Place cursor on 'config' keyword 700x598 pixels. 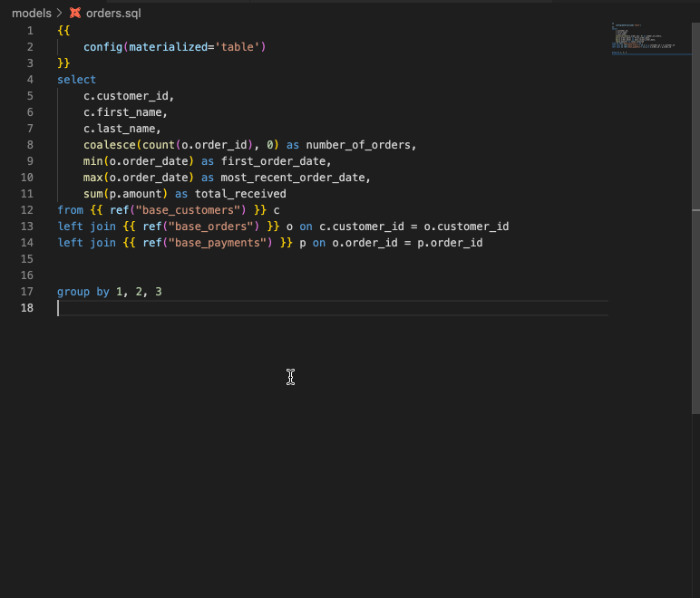pyautogui.click(x=103, y=47)
